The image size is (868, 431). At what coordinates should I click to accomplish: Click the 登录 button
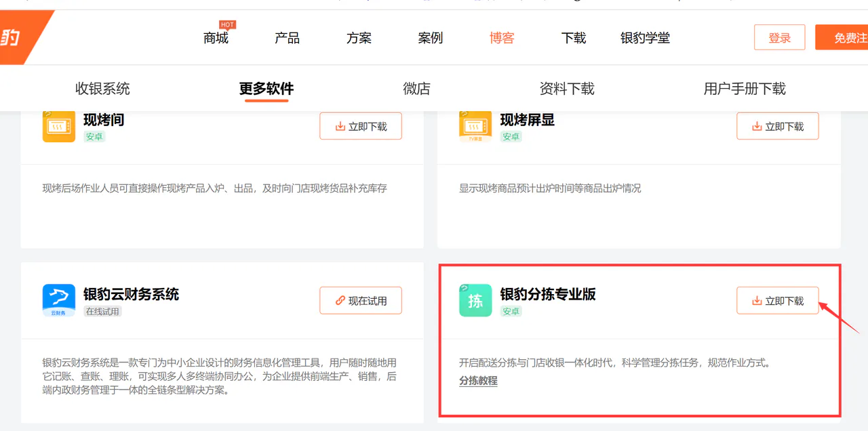click(x=780, y=38)
